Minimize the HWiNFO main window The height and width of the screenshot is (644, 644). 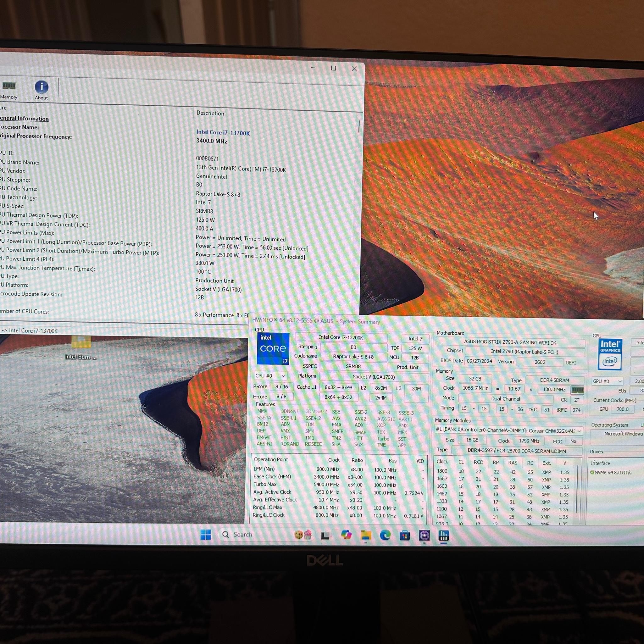313,68
